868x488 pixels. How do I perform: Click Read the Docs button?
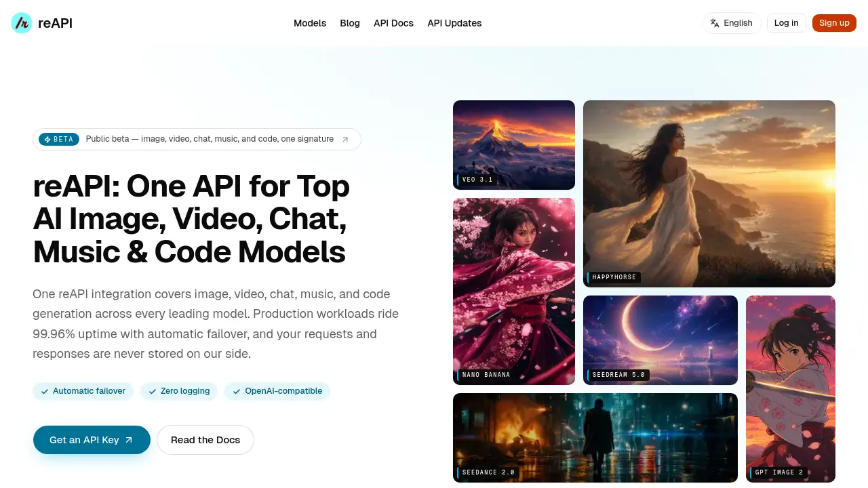tap(205, 440)
